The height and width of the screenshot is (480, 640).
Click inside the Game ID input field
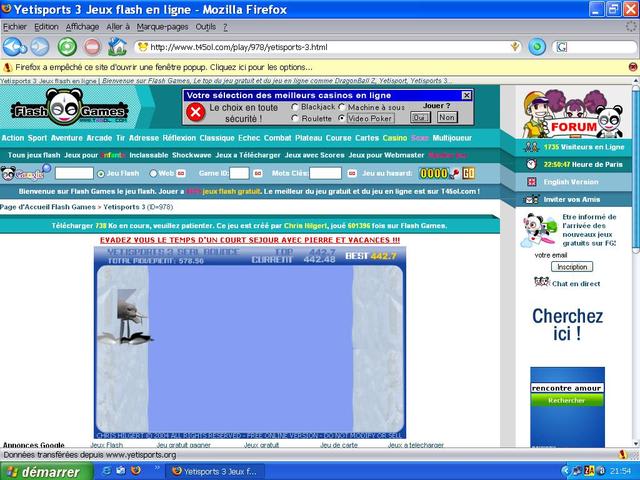point(240,173)
